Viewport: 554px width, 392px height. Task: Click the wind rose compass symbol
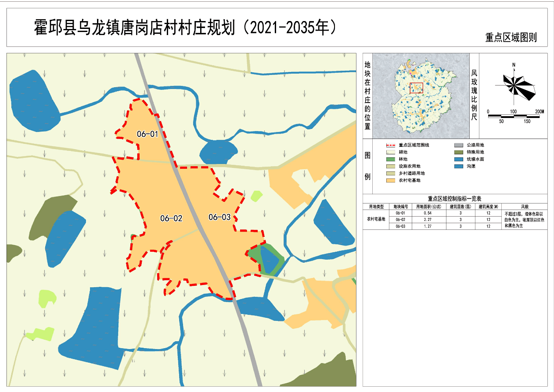515,86
